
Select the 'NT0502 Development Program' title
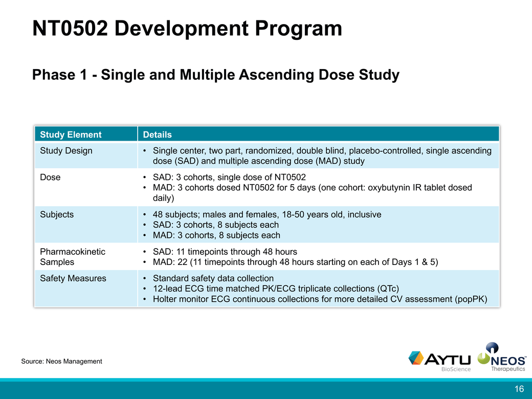pyautogui.click(x=187, y=28)
